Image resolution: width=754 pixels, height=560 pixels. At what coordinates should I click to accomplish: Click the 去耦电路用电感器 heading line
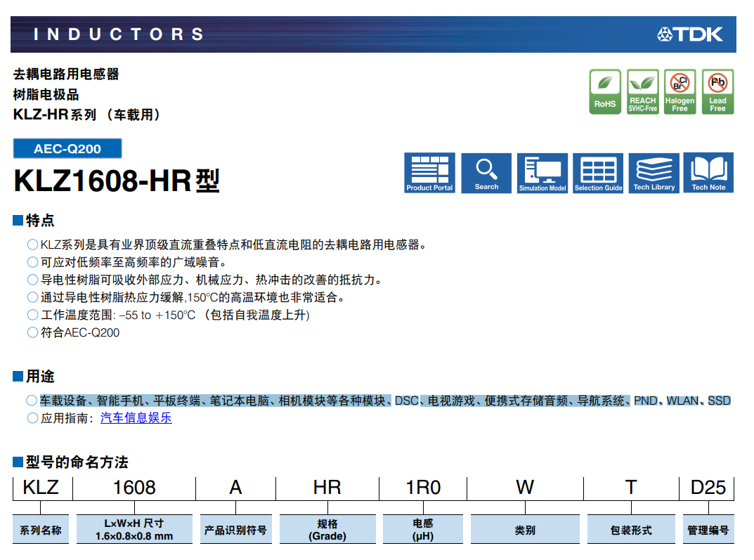pos(66,74)
